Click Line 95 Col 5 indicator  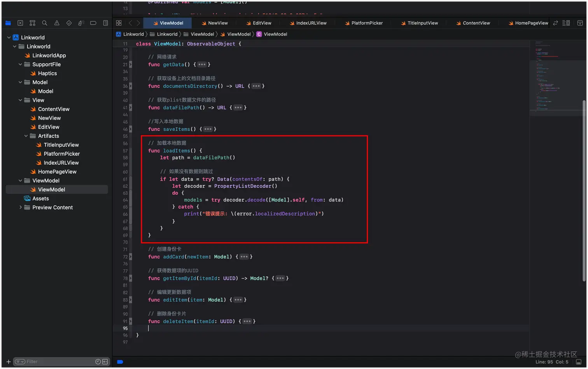click(x=552, y=362)
